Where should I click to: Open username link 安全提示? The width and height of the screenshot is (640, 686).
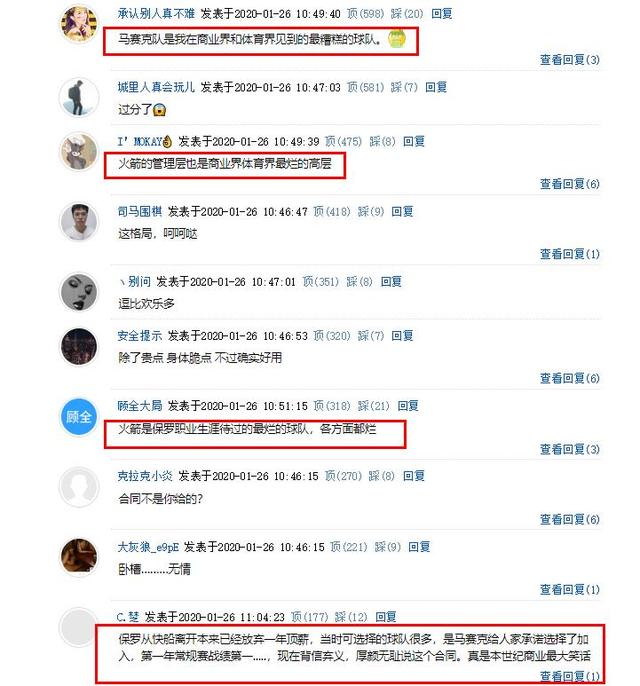coord(140,336)
